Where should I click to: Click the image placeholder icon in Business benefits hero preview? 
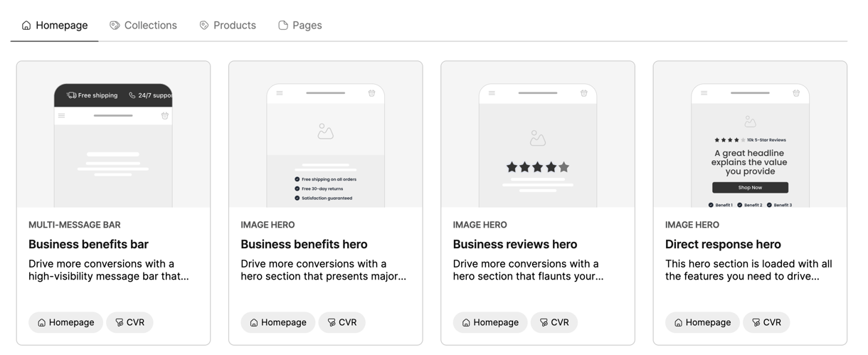pos(325,132)
